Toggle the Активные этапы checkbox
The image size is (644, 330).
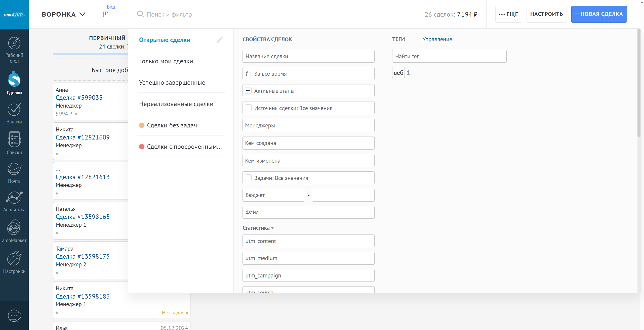coord(248,91)
